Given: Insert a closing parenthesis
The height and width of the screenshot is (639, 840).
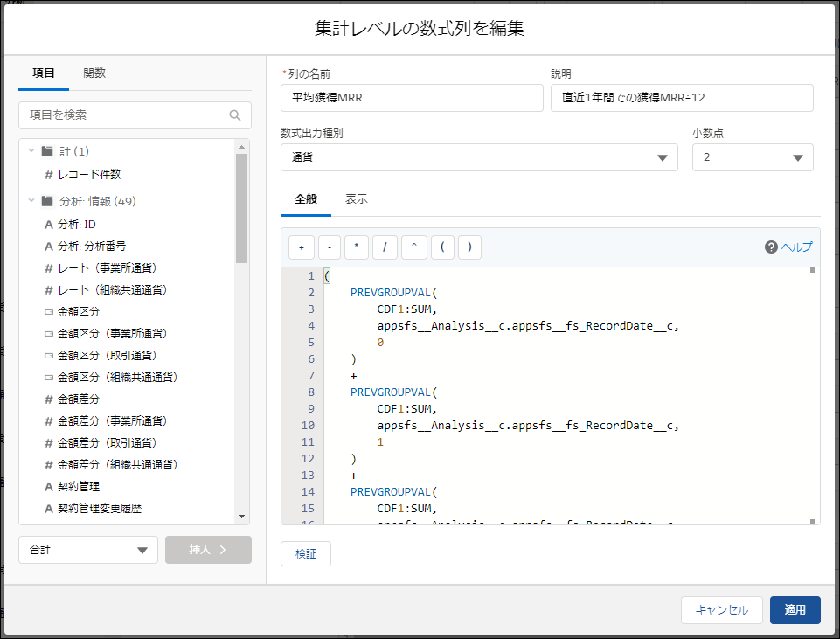Looking at the screenshot, I should tap(469, 247).
